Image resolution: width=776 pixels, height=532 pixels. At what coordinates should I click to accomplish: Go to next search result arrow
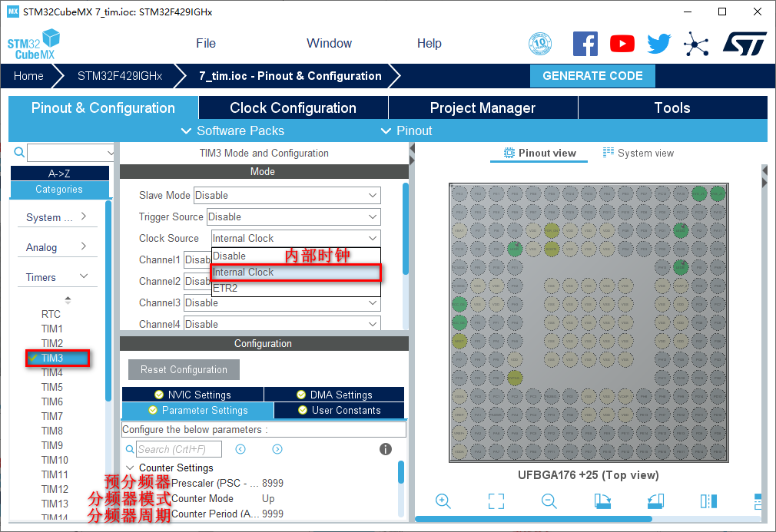click(277, 449)
